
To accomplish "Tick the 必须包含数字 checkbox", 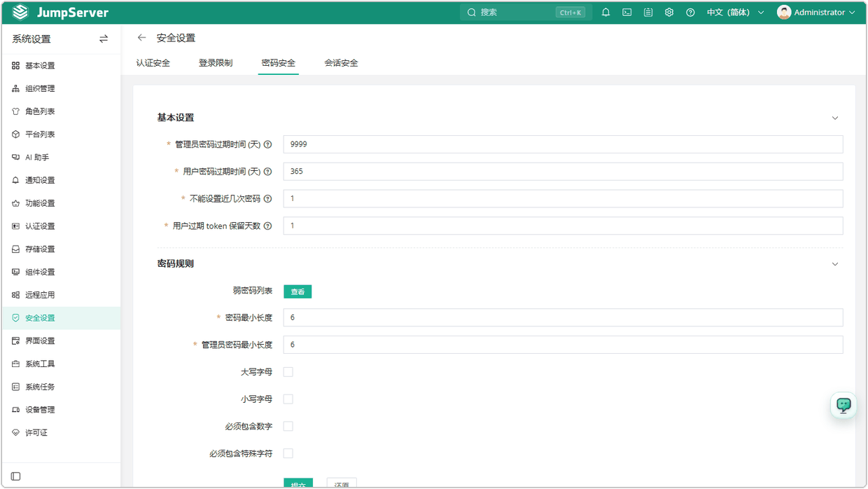I will tap(288, 427).
